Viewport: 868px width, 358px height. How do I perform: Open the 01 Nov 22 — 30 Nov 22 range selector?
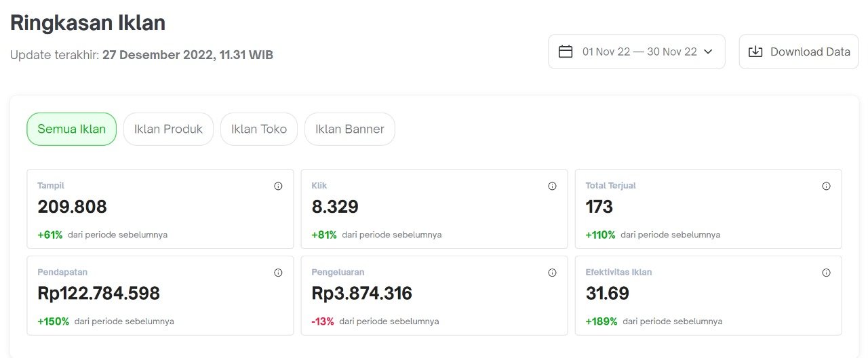(x=639, y=52)
